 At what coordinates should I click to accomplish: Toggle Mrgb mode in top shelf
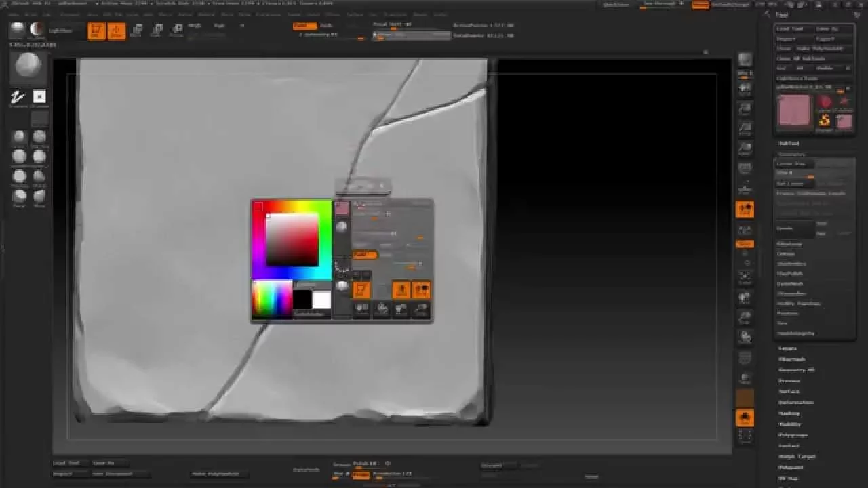pos(195,26)
